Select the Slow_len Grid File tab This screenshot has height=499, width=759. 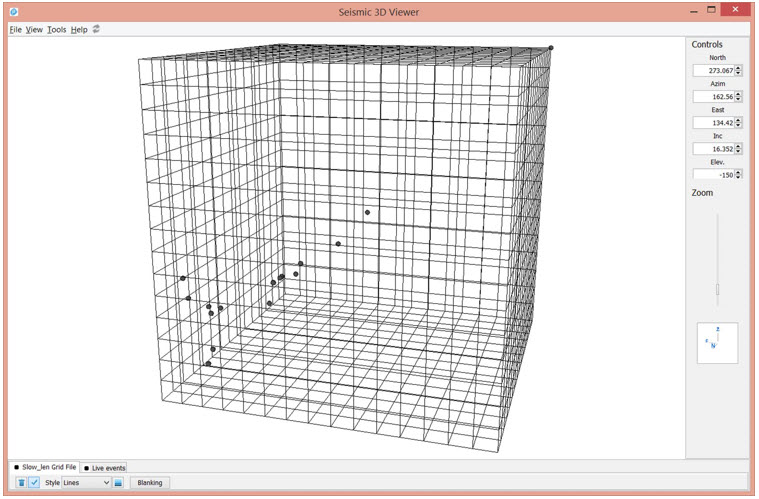tap(43, 467)
